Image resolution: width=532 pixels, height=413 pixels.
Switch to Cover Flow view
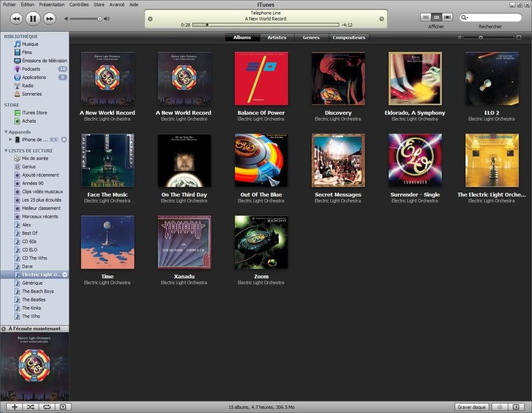(x=447, y=17)
